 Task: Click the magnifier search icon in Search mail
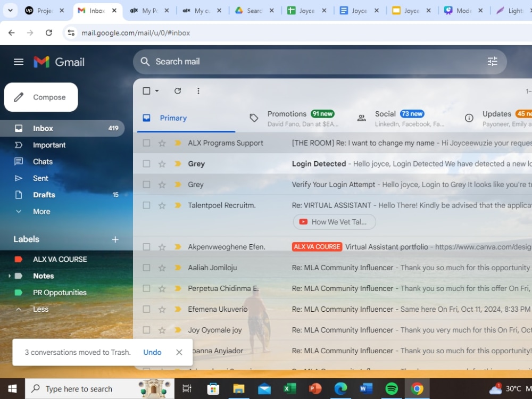[145, 61]
